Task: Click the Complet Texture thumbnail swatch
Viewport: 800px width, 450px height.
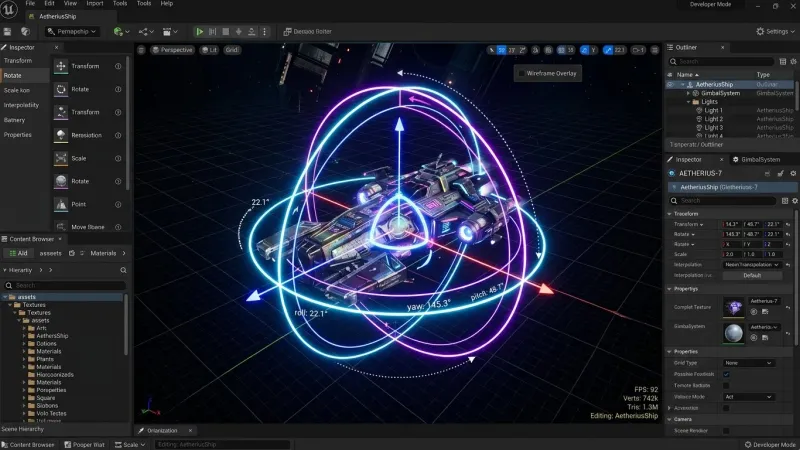Action: pyautogui.click(x=734, y=307)
